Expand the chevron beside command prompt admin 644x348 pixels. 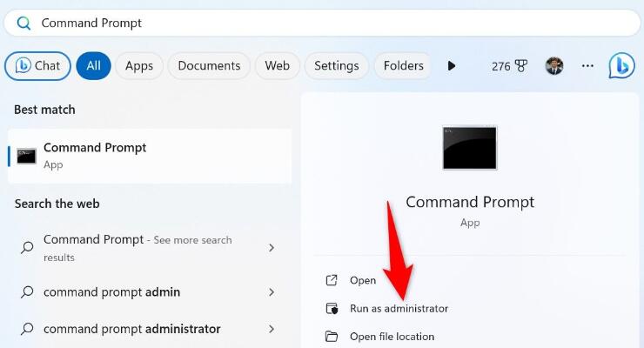click(272, 292)
